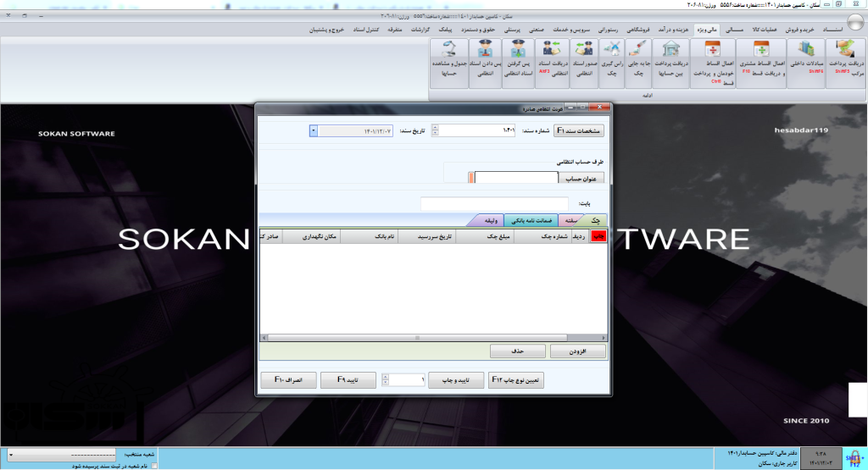Viewport: 868px width, 470px height.
Task: Open the سرویس و خدمات ribbon tab
Action: pos(571,30)
